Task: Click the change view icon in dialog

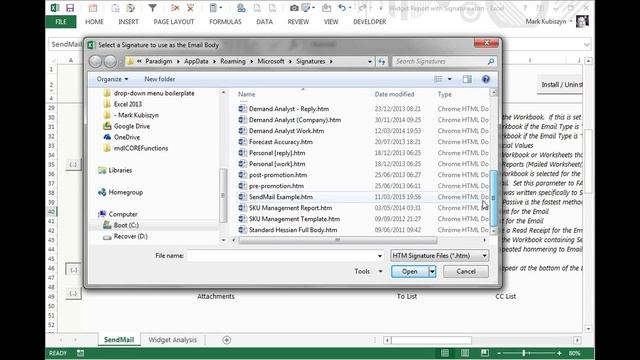Action: click(x=438, y=79)
